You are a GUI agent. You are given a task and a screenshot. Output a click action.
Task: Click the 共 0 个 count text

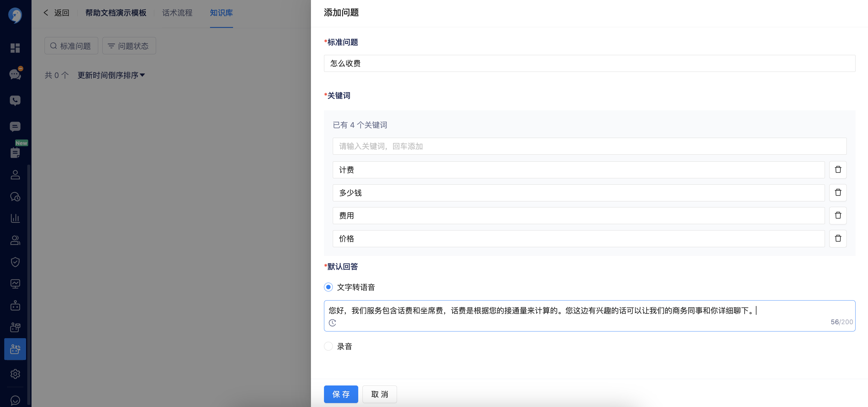tap(57, 75)
